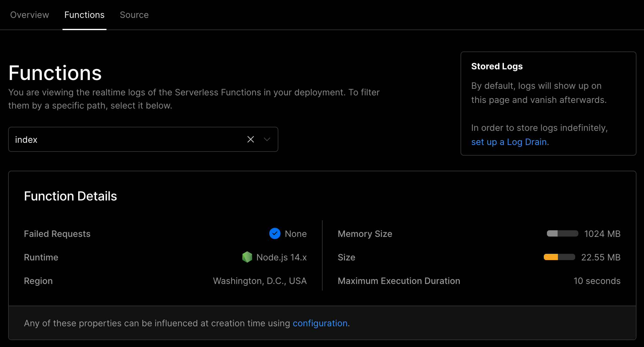Click the orange Size usage bar
The image size is (644, 347).
click(559, 257)
